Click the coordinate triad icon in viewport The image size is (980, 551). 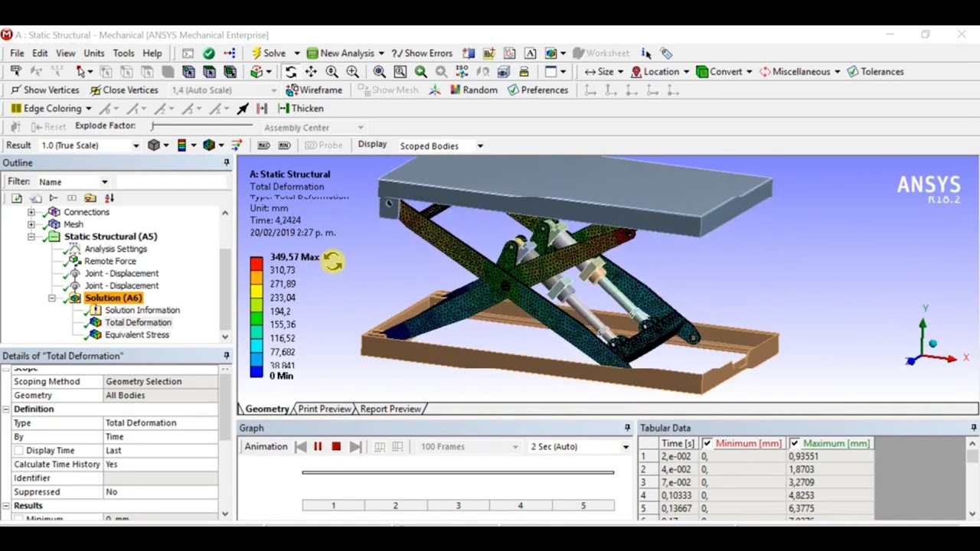click(x=932, y=342)
